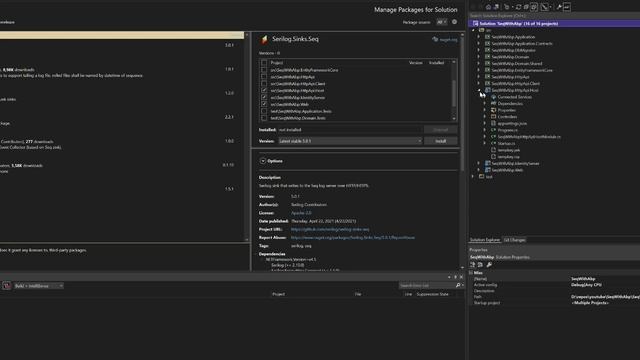Check the SeqWithAbp.Domain.Tests project checkbox
Viewport: 640px width, 360px height.
[264, 118]
